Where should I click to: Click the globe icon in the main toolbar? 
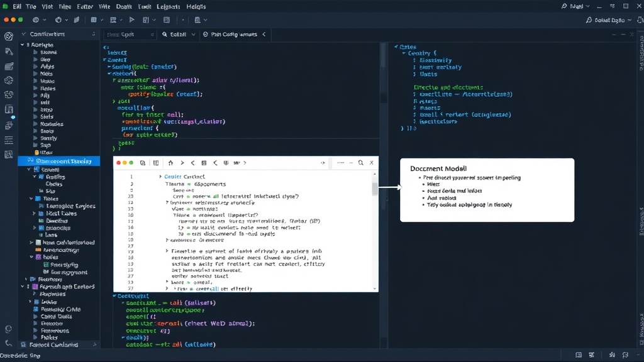point(36,19)
